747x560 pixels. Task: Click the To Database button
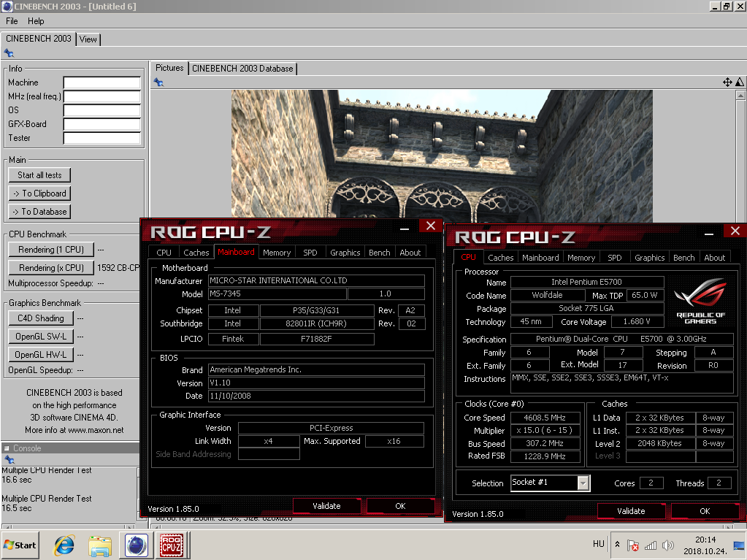(39, 212)
